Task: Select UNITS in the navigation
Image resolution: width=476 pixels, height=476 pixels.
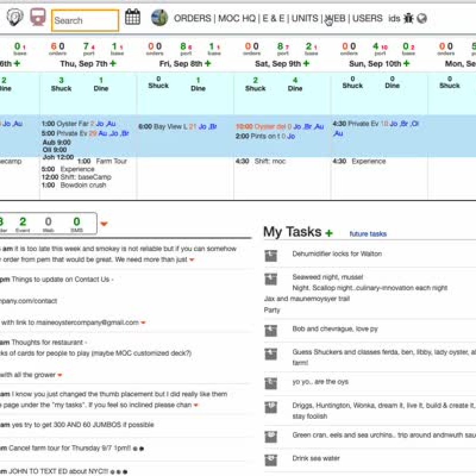Action: click(x=305, y=18)
